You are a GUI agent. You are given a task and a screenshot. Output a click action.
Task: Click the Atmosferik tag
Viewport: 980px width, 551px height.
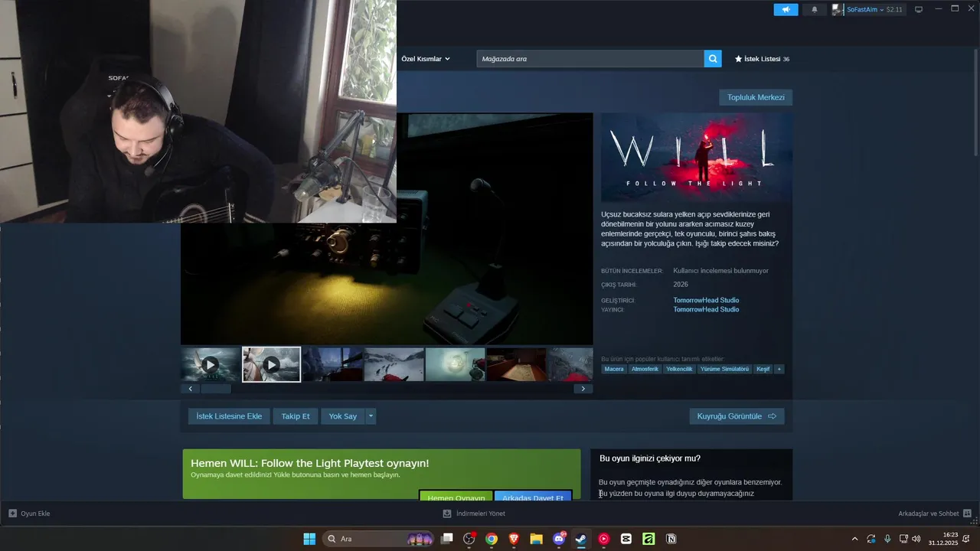tap(645, 369)
